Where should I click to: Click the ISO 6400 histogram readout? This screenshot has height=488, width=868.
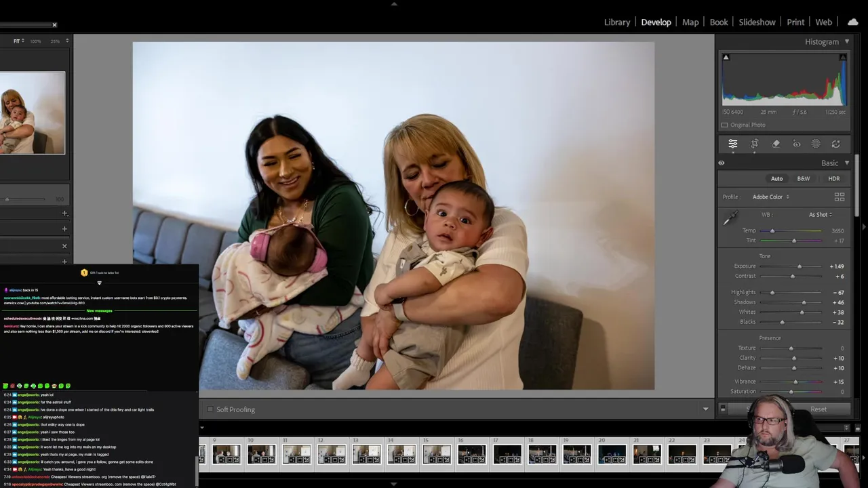[732, 112]
